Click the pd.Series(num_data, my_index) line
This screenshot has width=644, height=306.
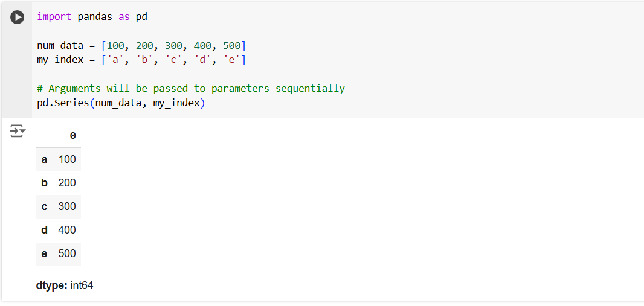coord(121,103)
